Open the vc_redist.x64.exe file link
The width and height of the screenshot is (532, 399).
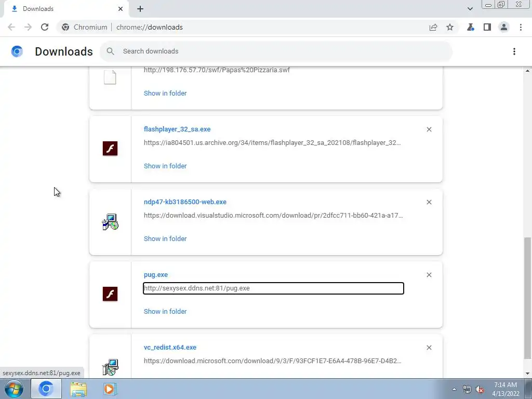point(170,348)
